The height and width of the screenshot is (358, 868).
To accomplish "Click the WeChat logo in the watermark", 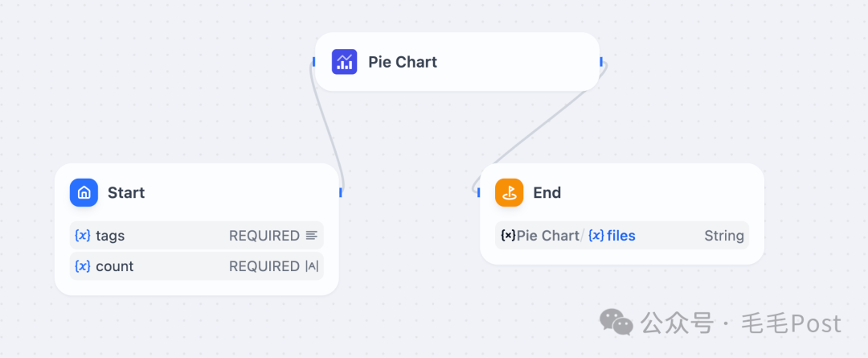I will click(x=616, y=322).
